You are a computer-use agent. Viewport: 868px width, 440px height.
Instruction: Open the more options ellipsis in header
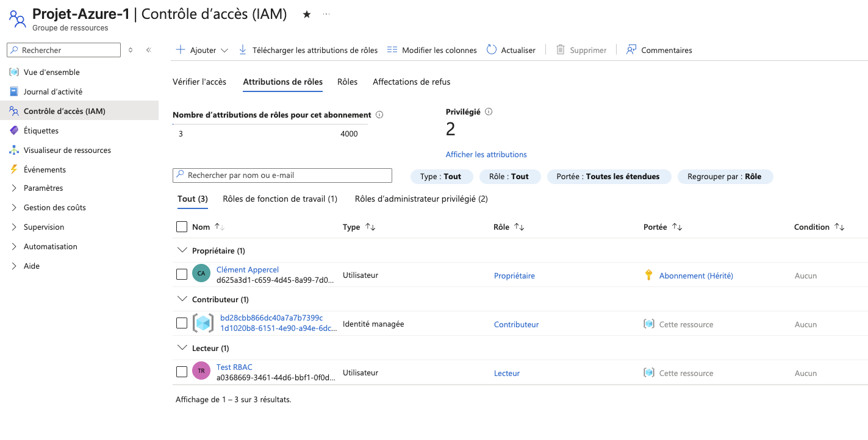[326, 14]
